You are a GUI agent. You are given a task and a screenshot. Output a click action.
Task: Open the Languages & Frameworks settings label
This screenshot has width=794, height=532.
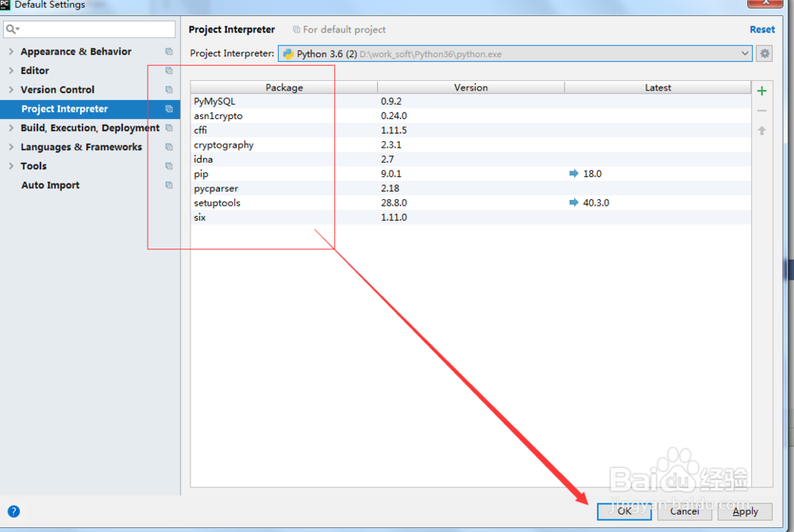[81, 148]
